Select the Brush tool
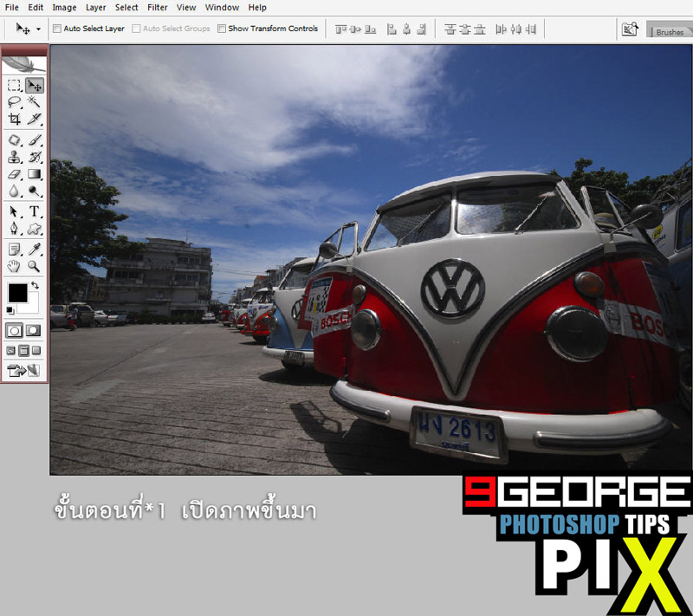 click(x=34, y=140)
